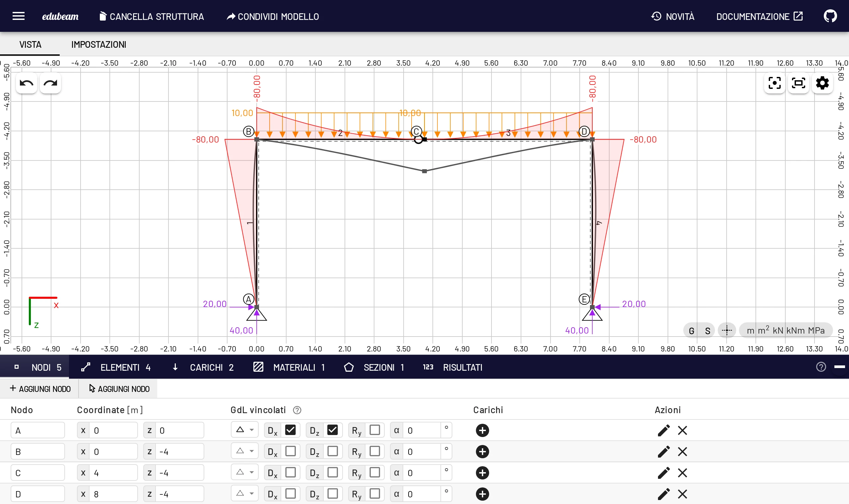Image resolution: width=849 pixels, height=504 pixels.
Task: Toggle the G button
Action: (691, 331)
